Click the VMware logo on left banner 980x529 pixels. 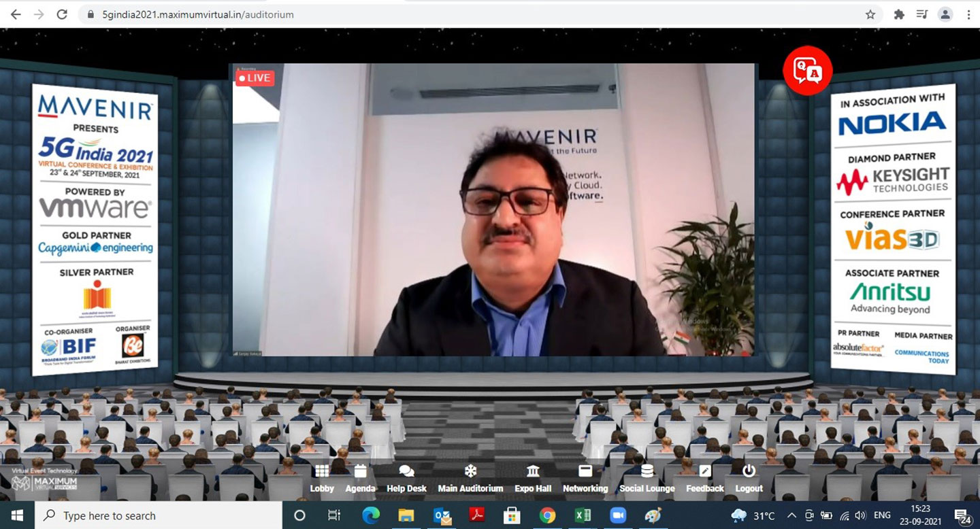click(x=95, y=208)
